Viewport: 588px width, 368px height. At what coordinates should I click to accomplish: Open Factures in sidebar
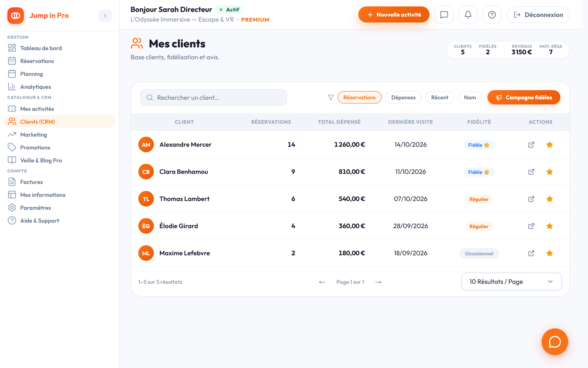tap(59, 182)
